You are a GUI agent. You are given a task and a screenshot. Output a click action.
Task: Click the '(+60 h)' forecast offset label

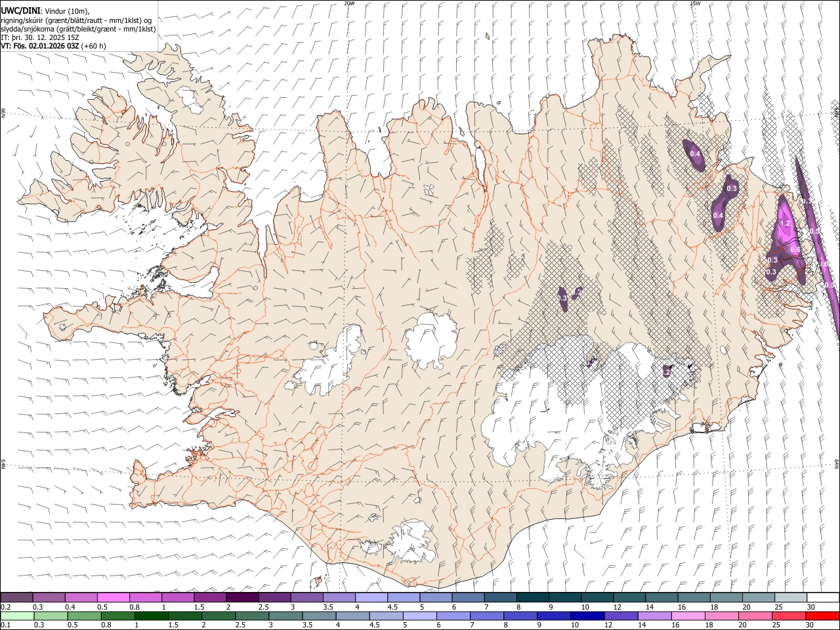(94, 46)
